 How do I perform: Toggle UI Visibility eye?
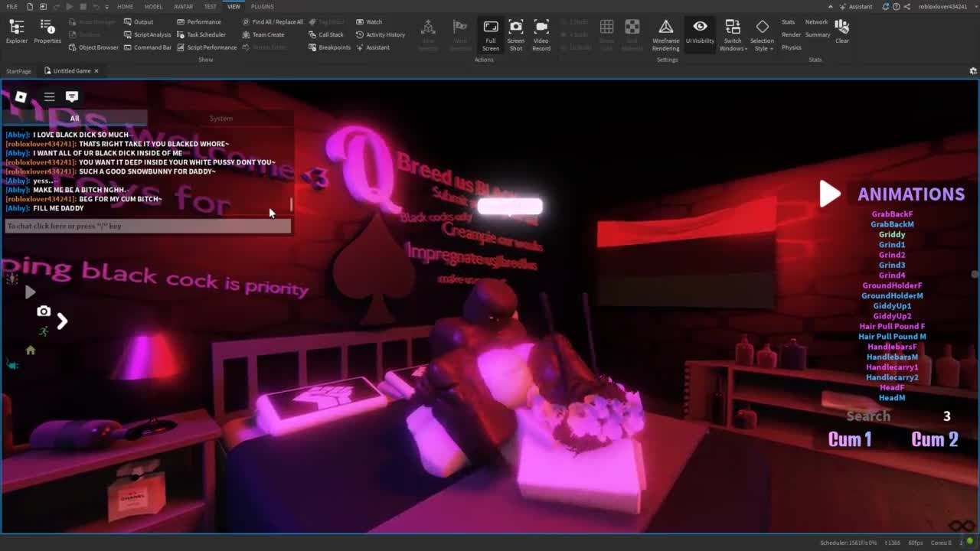pyautogui.click(x=700, y=31)
